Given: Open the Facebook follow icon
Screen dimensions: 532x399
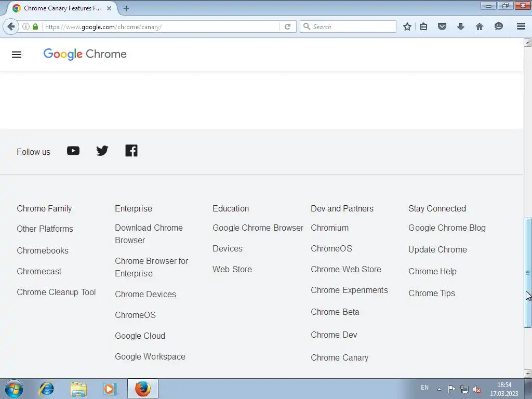Looking at the screenshot, I should [x=131, y=151].
